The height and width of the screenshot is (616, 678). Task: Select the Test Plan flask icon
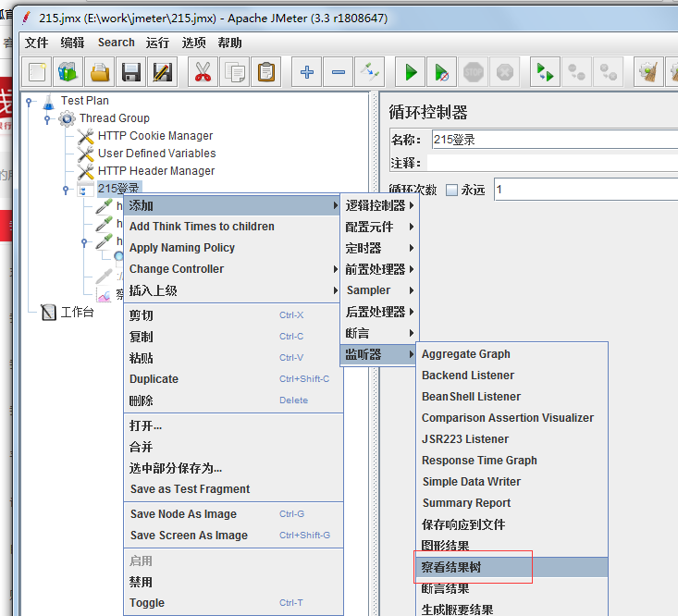tap(48, 101)
